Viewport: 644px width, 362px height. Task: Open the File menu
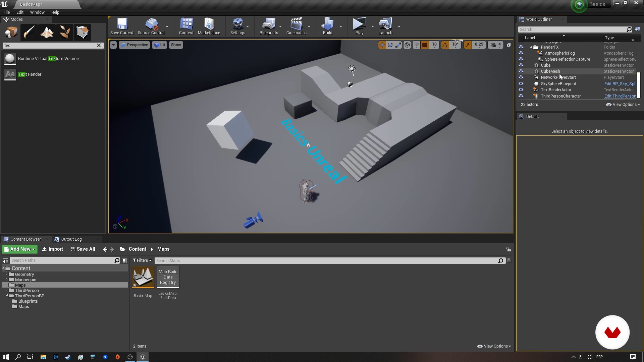point(6,12)
